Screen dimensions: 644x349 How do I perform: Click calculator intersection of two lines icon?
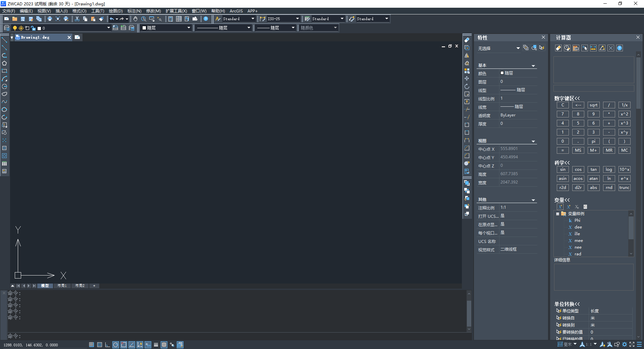point(611,48)
